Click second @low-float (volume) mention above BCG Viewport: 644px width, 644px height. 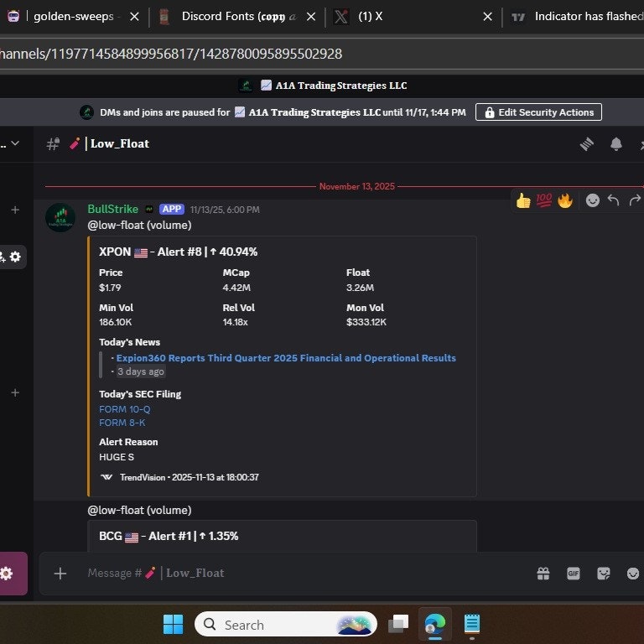pos(139,511)
